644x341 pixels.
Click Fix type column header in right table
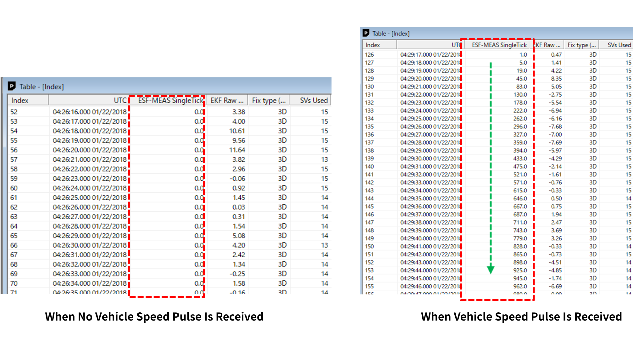581,45
